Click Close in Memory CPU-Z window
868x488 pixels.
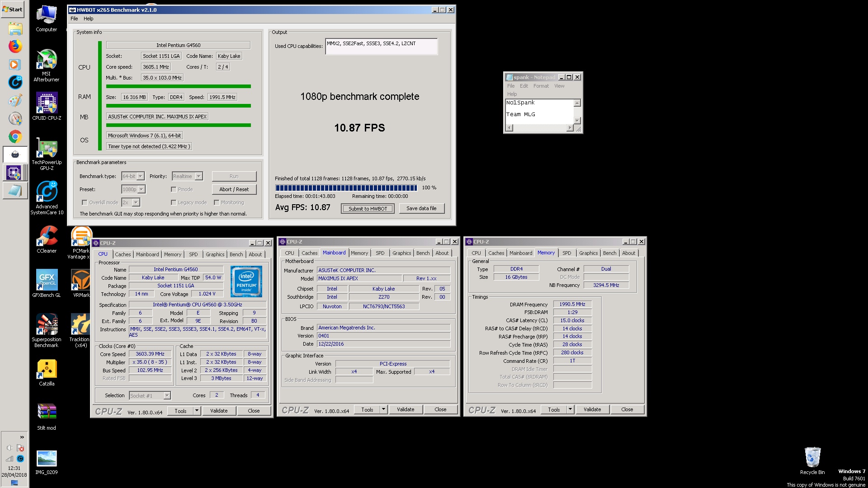tap(627, 409)
